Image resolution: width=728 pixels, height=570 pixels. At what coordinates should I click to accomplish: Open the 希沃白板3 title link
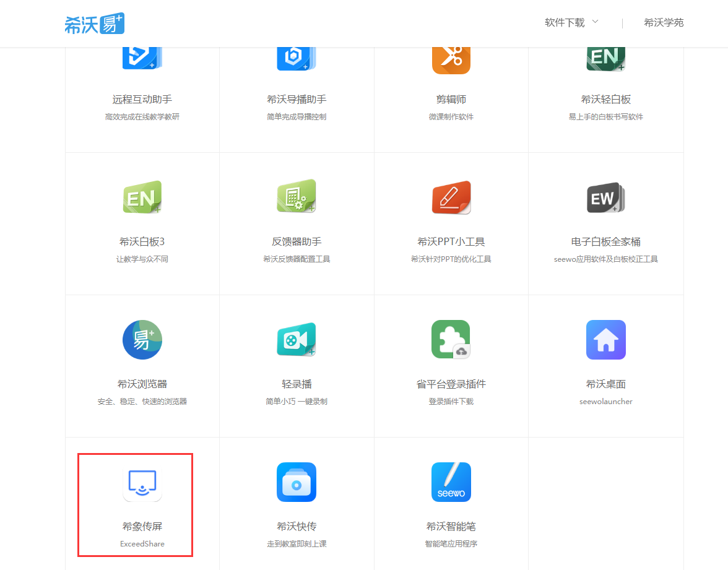coord(142,242)
